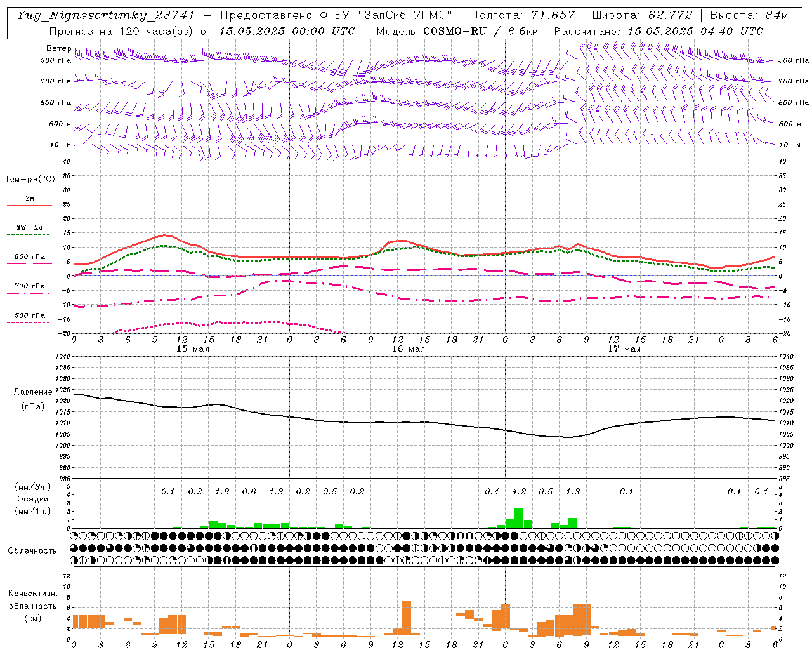Select the provider text ФГБУ "ЗапСиб УГМС"
The width and height of the screenshot is (812, 650).
point(385,15)
